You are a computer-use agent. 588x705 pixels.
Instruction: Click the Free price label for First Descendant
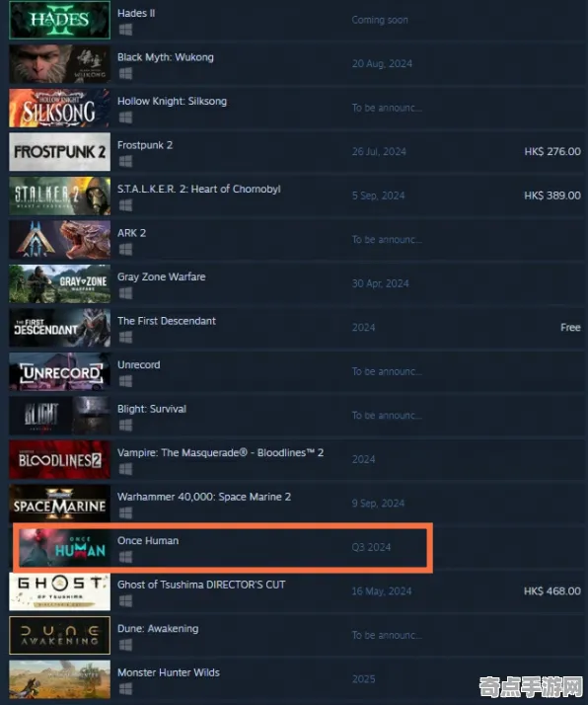pos(570,328)
